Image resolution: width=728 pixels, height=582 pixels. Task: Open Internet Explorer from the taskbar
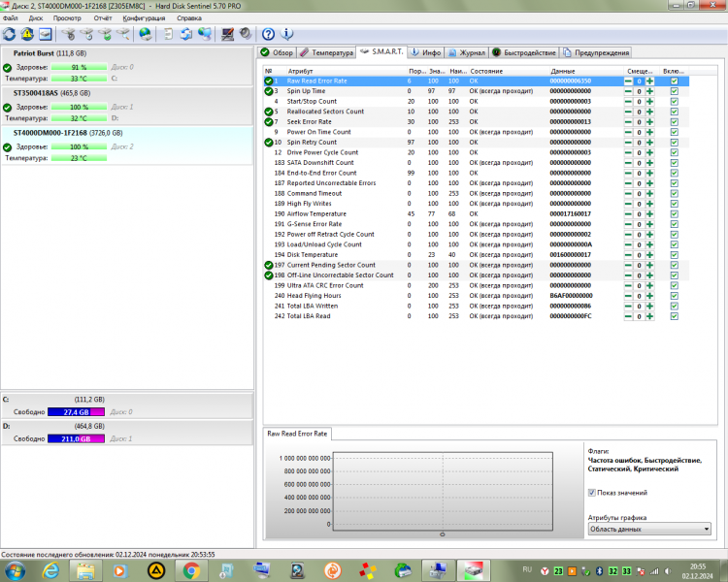pyautogui.click(x=50, y=570)
